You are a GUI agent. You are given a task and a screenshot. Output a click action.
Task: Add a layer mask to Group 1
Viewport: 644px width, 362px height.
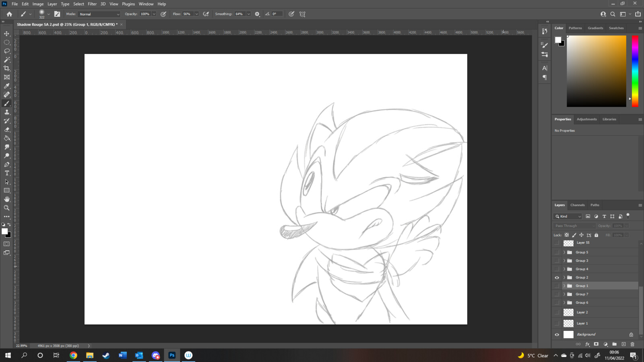(597, 344)
